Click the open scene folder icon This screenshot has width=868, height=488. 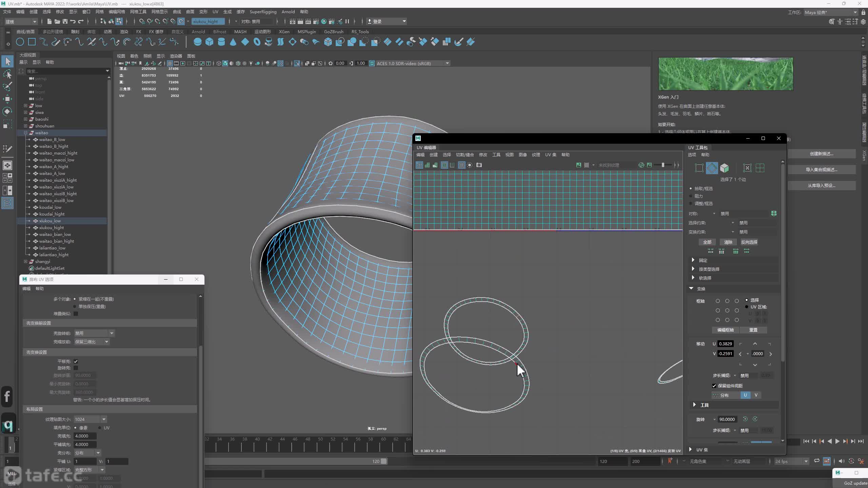coord(57,21)
